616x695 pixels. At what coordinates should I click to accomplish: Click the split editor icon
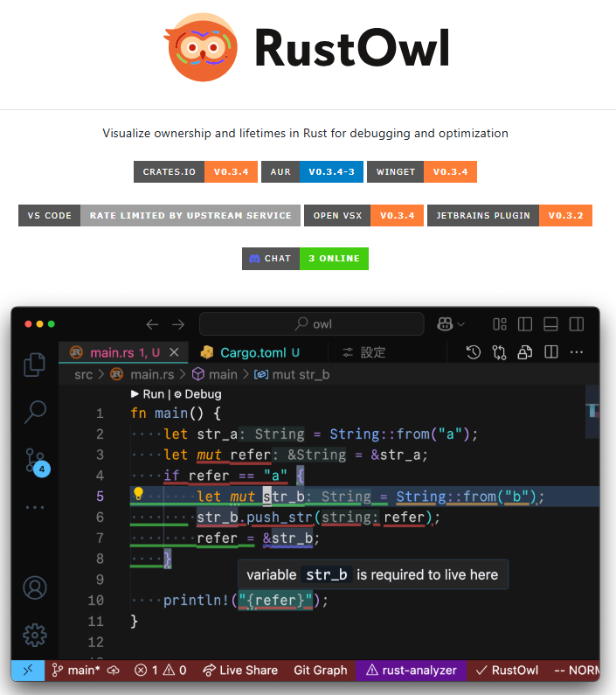(x=551, y=352)
